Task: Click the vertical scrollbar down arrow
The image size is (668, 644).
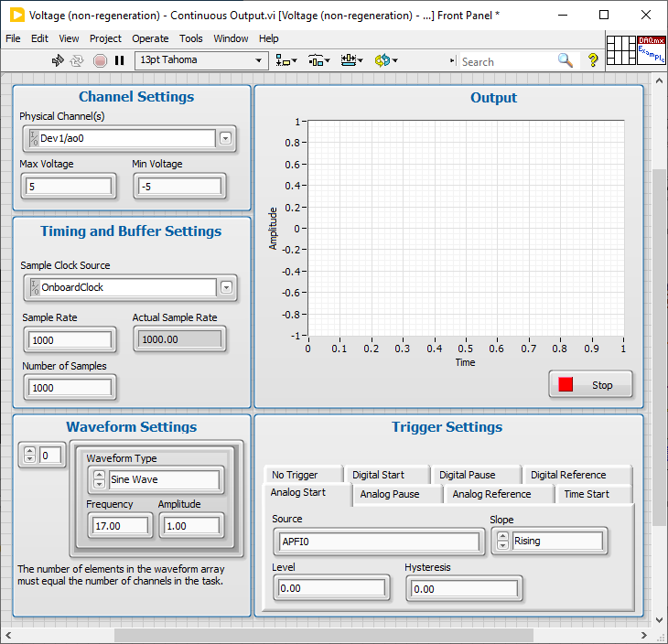Action: pyautogui.click(x=659, y=619)
